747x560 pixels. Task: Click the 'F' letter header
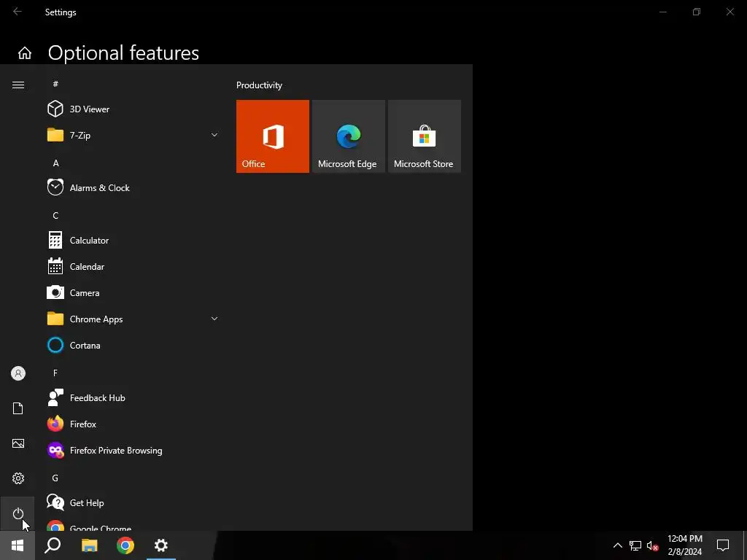[55, 373]
